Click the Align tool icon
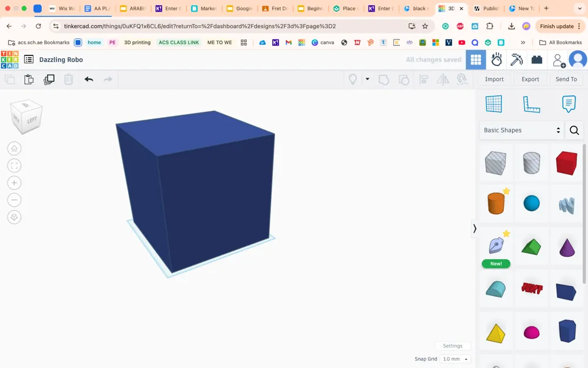This screenshot has width=588, height=368. [x=424, y=79]
